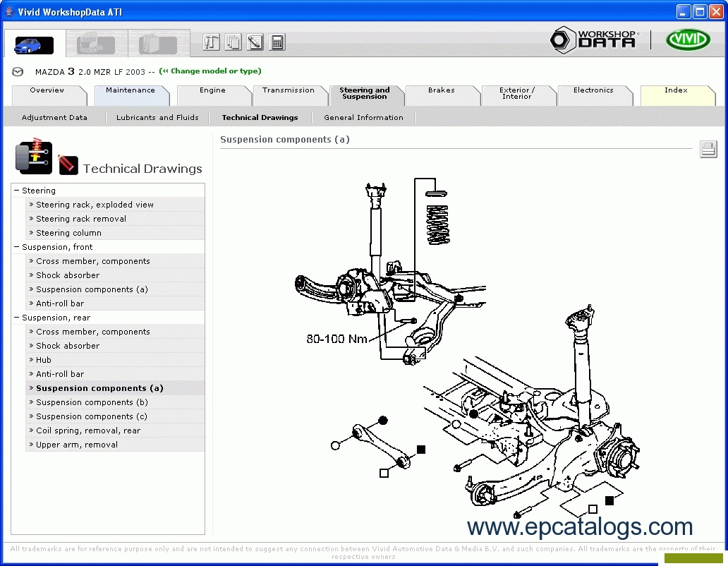Open the tools (hammer and wrench) toolbar button
The width and height of the screenshot is (728, 566).
(x=211, y=42)
